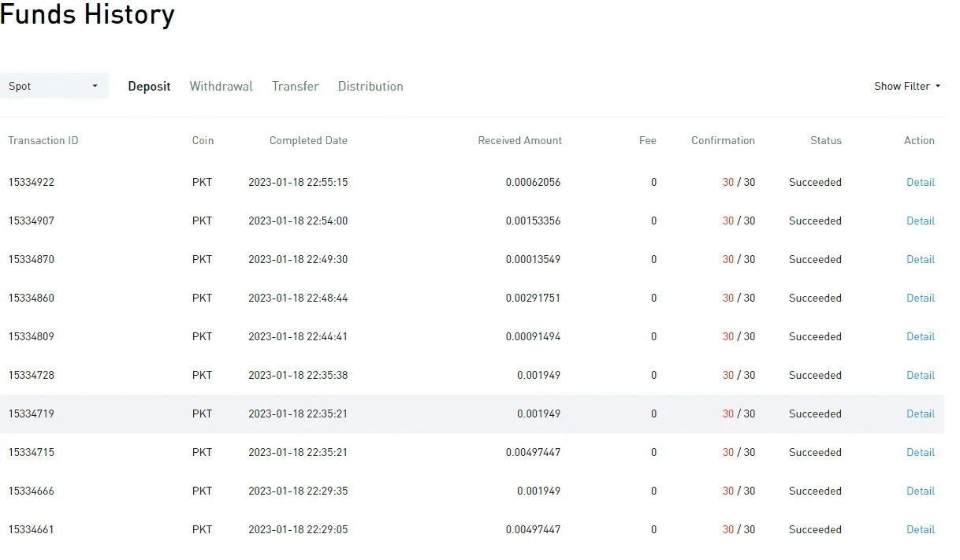Click received amount 0.00153356

tap(533, 221)
